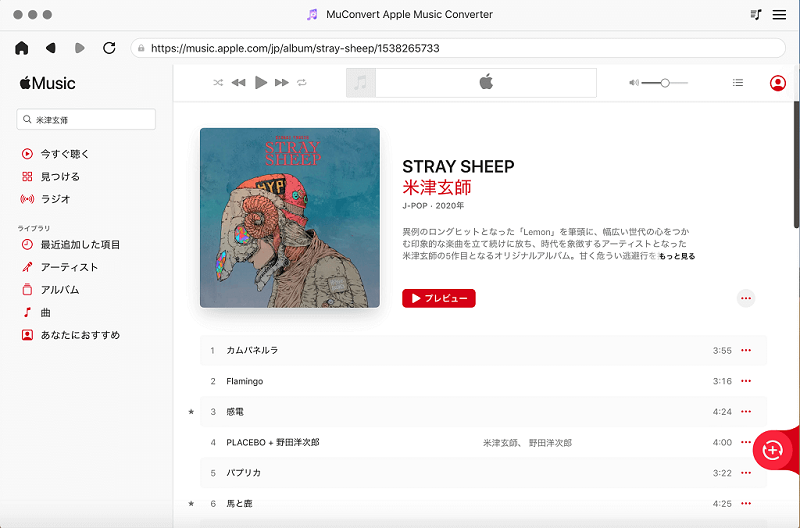Expand description with もっと見る
The width and height of the screenshot is (800, 528).
pos(677,256)
